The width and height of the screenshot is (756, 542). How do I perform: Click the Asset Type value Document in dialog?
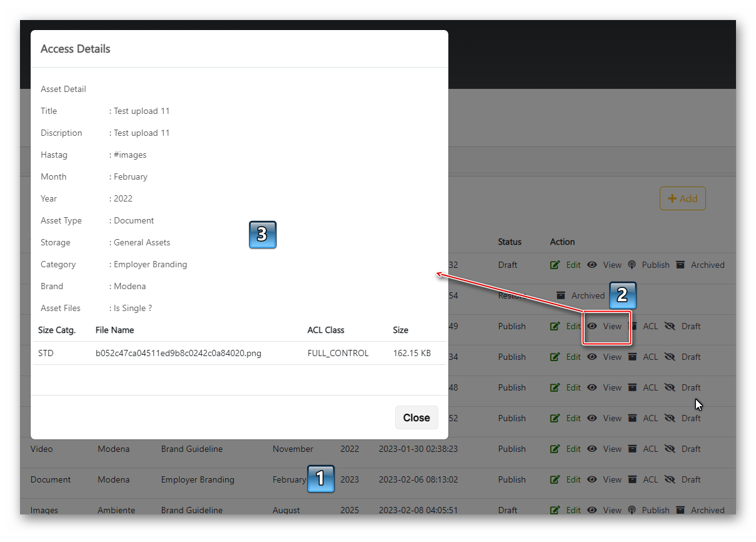coord(134,220)
